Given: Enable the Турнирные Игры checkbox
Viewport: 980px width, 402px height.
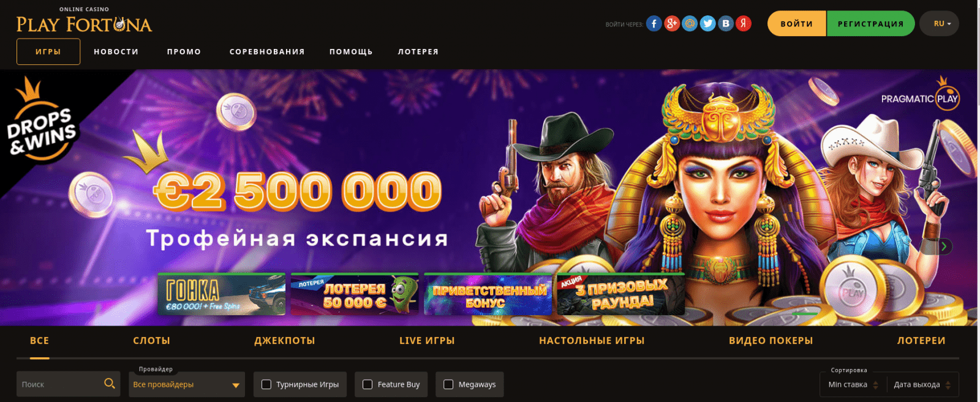Looking at the screenshot, I should [x=266, y=384].
